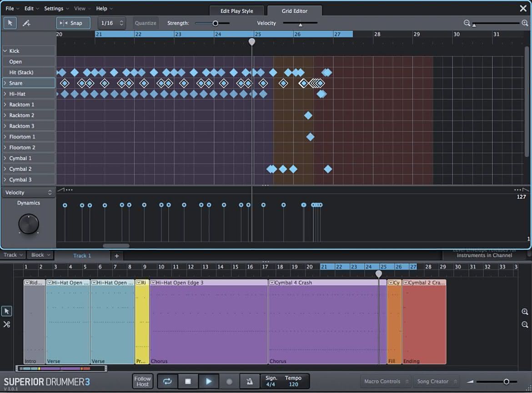
Task: Click the Record button in transport
Action: [x=229, y=382]
